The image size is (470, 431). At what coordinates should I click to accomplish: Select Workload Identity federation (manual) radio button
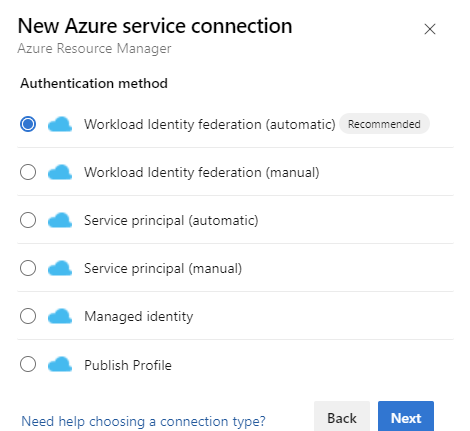click(28, 172)
